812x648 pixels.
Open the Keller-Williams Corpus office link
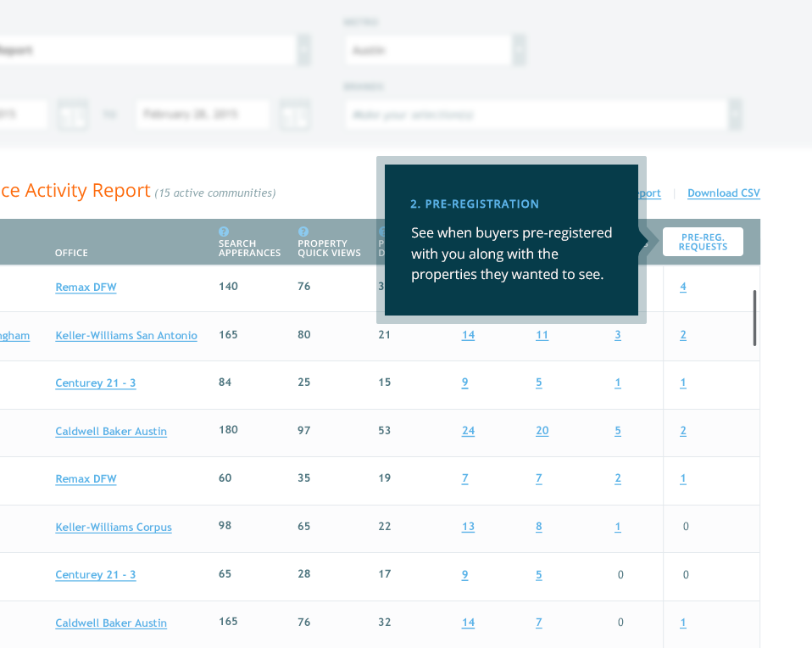(114, 528)
